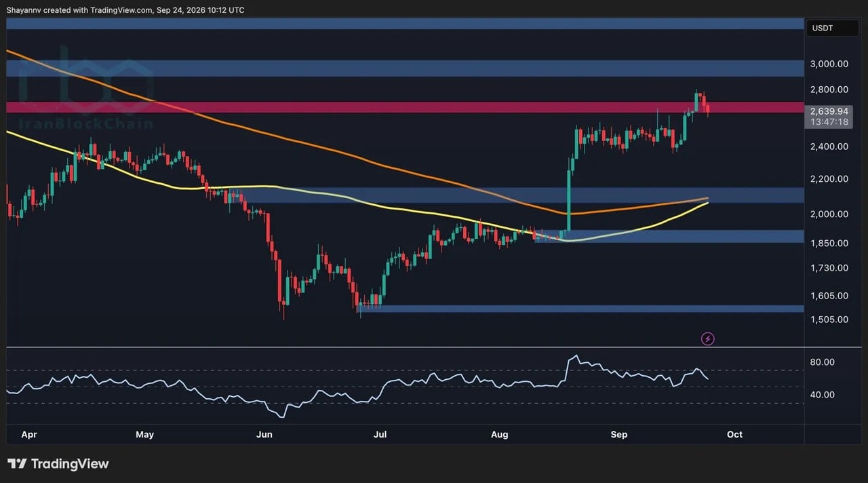The height and width of the screenshot is (483, 868).
Task: Click the RSI 40.00 scale label
Action: point(822,395)
